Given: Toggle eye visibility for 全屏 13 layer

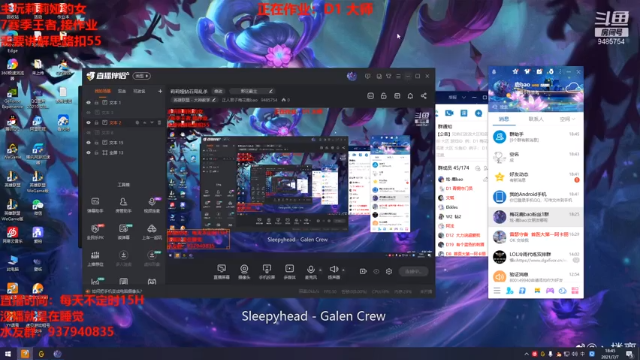Looking at the screenshot, I should (89, 153).
